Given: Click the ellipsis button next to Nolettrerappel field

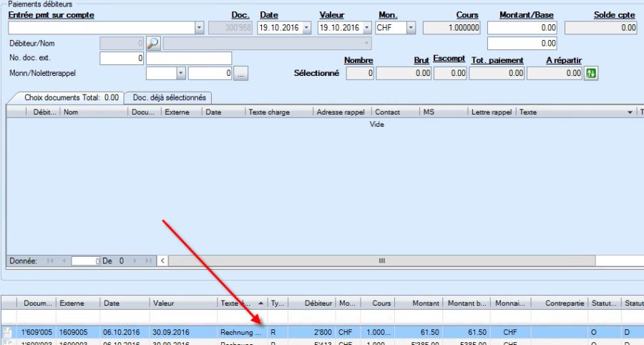Looking at the screenshot, I should click(x=241, y=73).
